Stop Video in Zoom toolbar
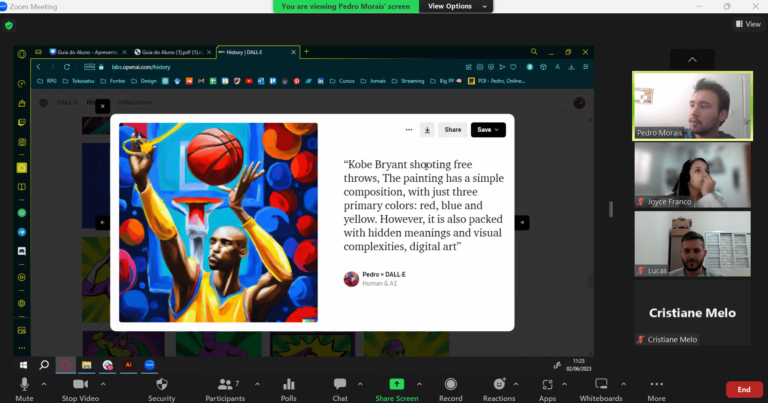Viewport: 768px width, 403px height. tap(80, 390)
